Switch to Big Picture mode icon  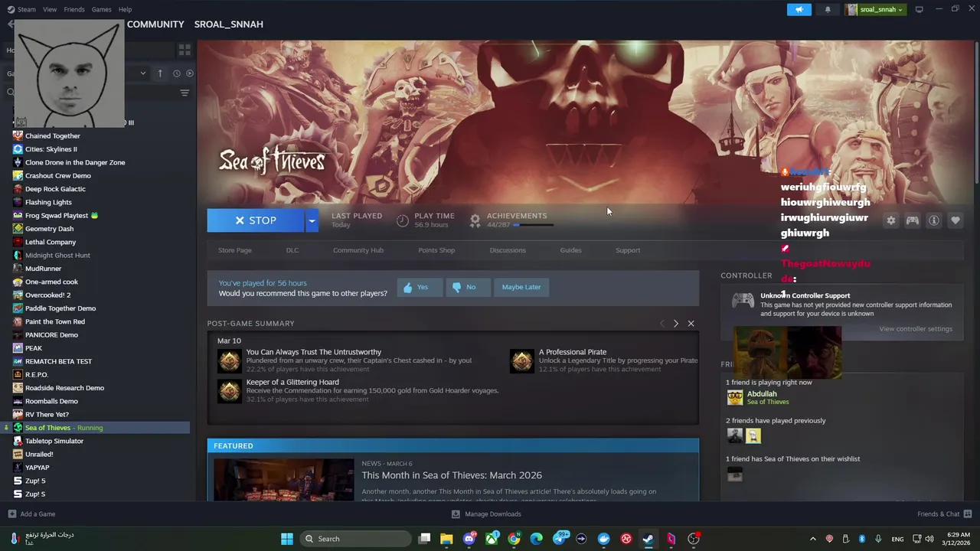tap(919, 9)
